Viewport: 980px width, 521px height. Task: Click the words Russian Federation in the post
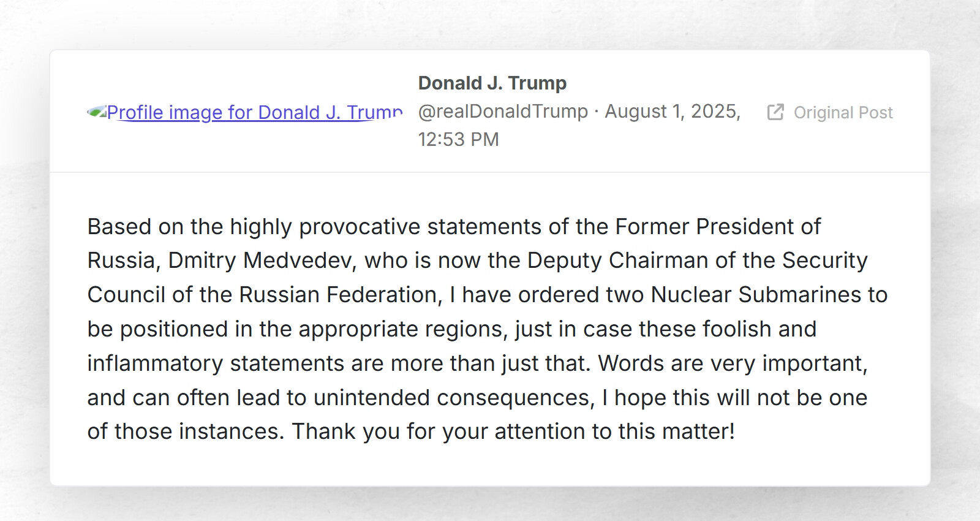[x=337, y=295]
